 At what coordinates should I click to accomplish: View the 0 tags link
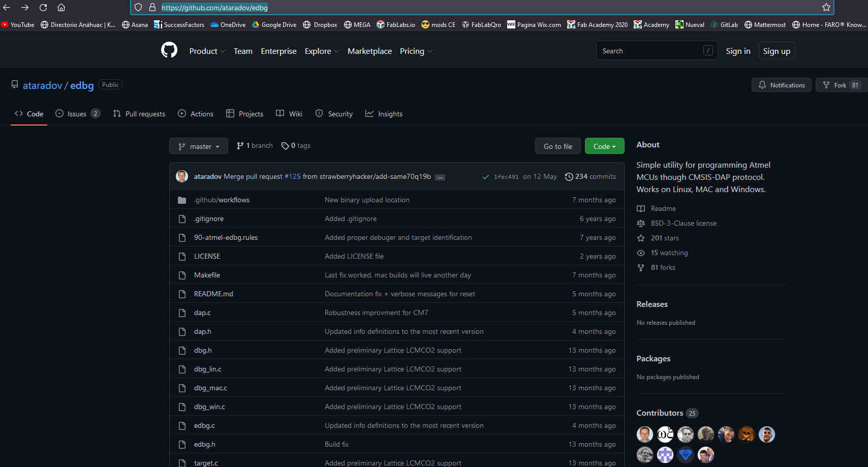[296, 146]
